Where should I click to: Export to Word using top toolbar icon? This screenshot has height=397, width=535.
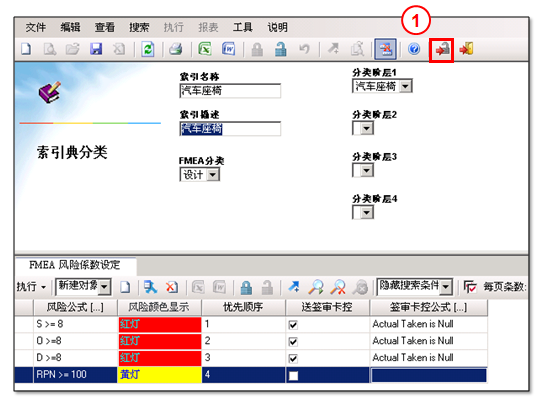(228, 49)
